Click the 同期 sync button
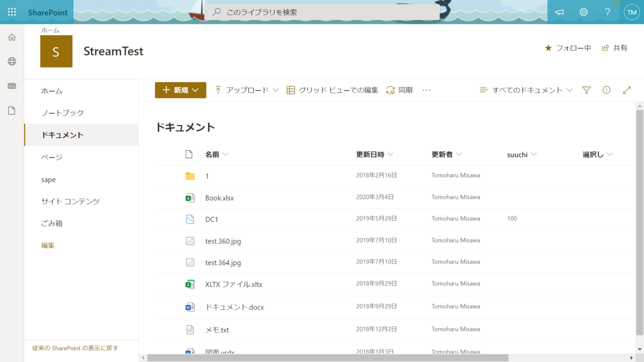644x362 pixels. [399, 90]
